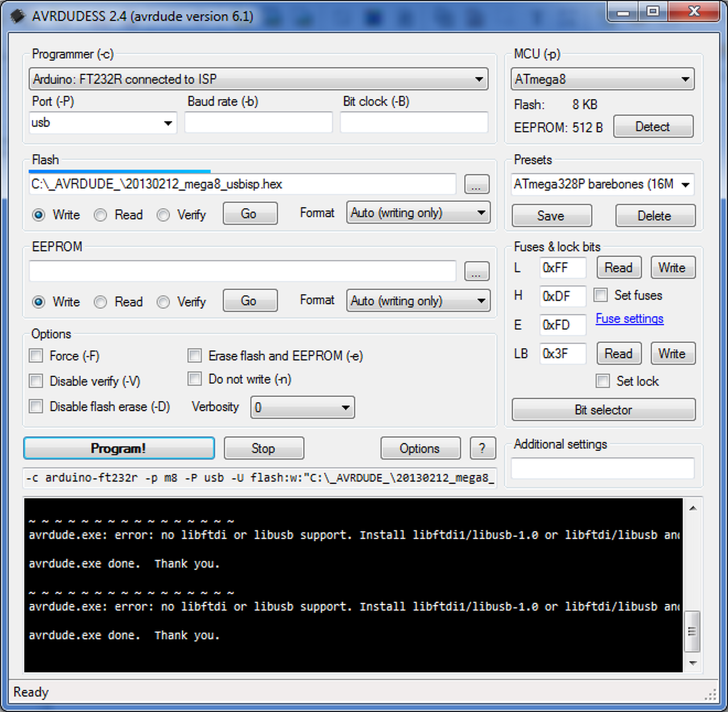Expand the MCU ATmega8 dropdown
This screenshot has width=728, height=712.
pyautogui.click(x=602, y=79)
